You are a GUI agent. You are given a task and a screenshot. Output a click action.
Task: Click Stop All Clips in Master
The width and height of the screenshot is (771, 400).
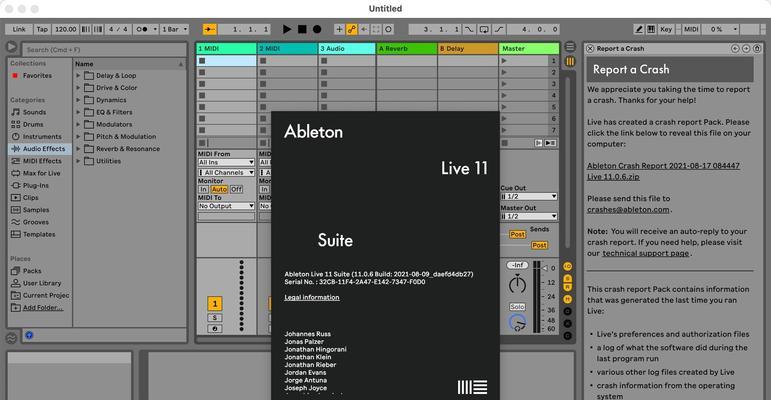[x=504, y=143]
